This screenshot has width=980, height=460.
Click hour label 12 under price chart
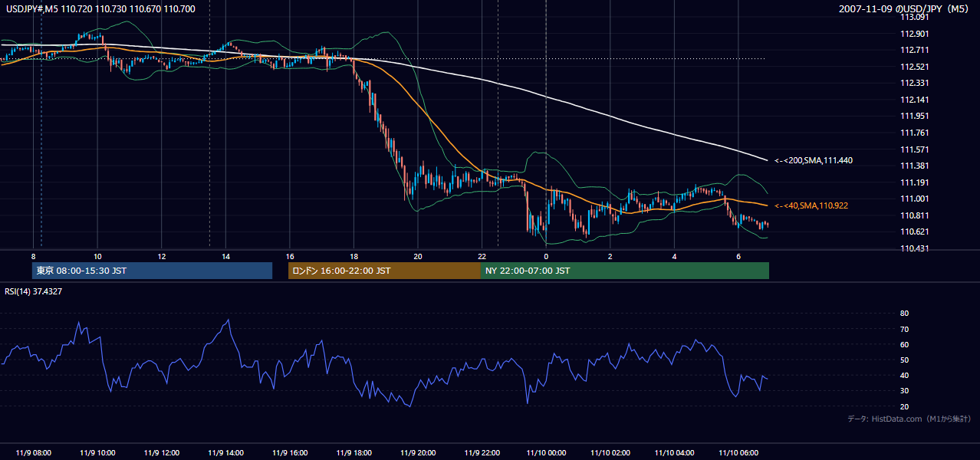click(x=162, y=256)
